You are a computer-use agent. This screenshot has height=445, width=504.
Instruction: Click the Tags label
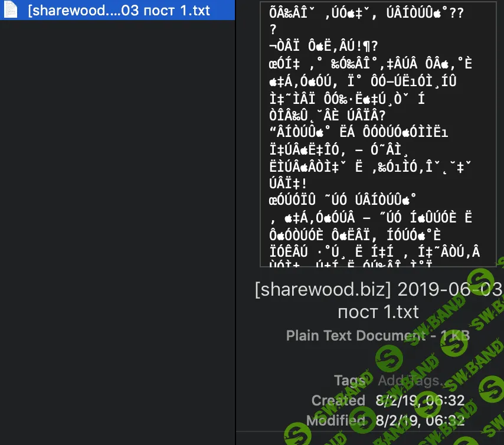coord(349,381)
